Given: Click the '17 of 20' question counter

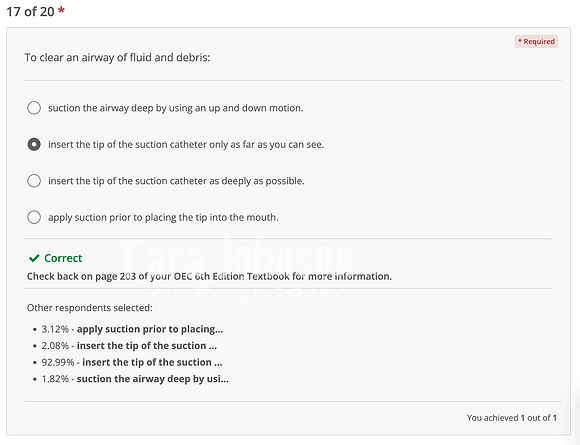Looking at the screenshot, I should tap(30, 11).
